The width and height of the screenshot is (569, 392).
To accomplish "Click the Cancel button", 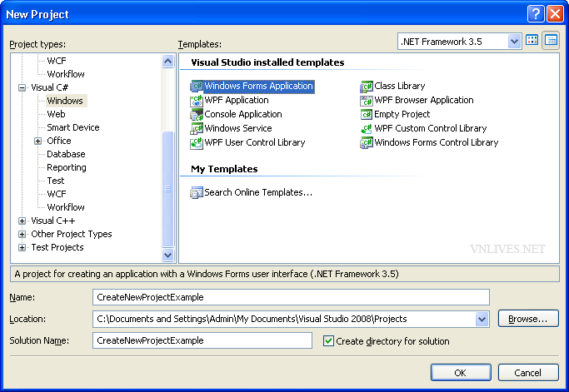I will (528, 373).
